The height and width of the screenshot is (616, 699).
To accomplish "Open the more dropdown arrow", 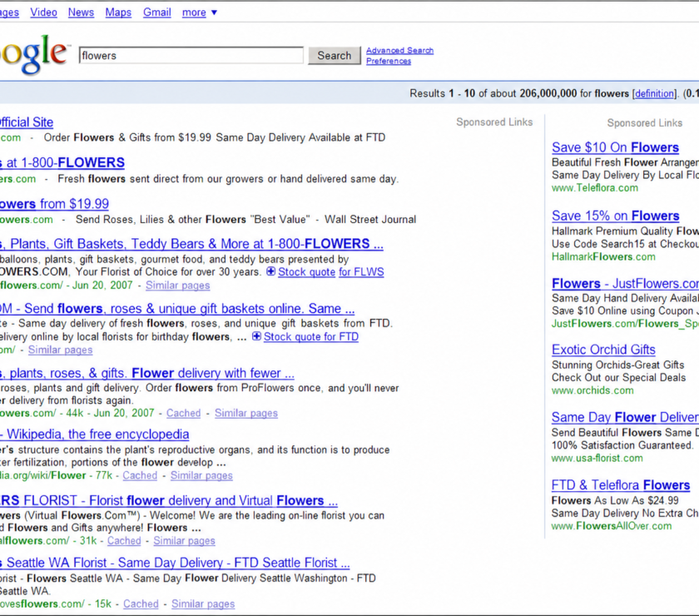I will tap(214, 12).
